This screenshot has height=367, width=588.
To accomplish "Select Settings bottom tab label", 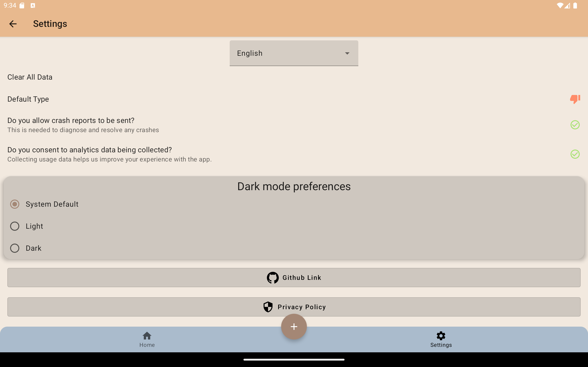I will 441,345.
